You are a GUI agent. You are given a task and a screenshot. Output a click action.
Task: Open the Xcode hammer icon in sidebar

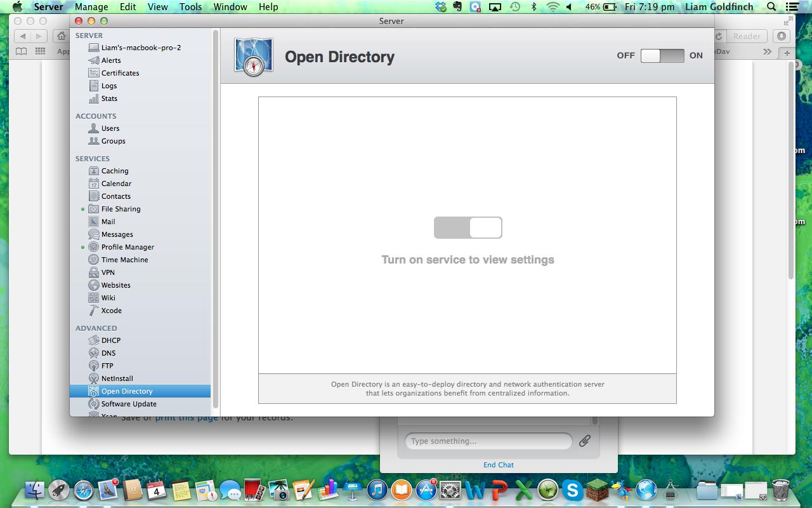(94, 311)
